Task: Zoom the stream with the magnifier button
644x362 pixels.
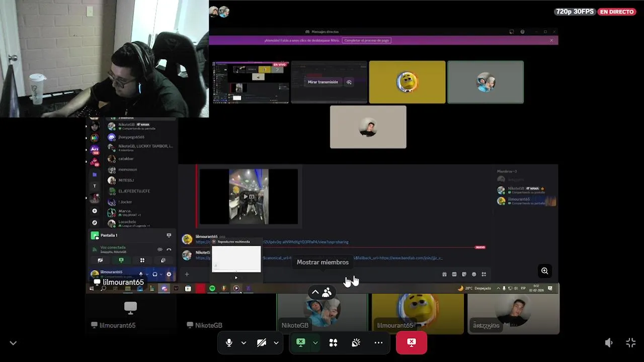Action: [544, 271]
